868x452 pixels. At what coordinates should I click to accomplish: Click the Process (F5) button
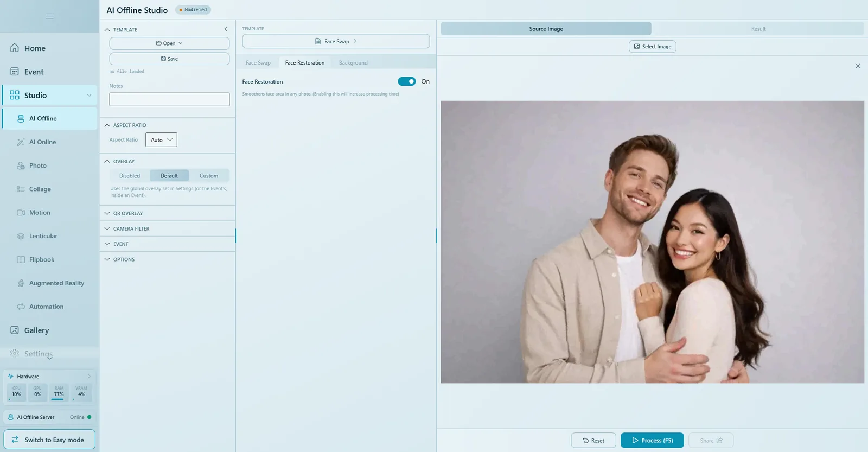(x=653, y=441)
